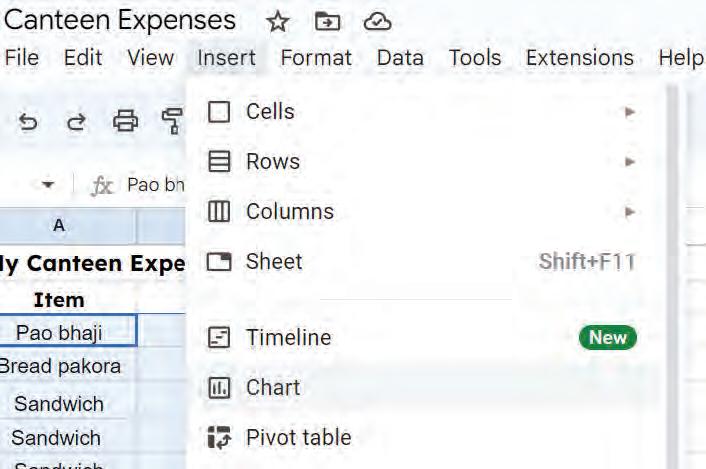Open the name box dropdown arrow

click(48, 184)
